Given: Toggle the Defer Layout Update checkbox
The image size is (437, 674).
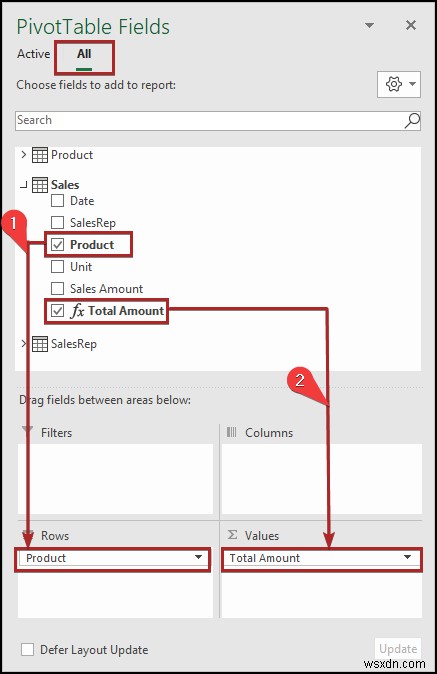Looking at the screenshot, I should (x=28, y=649).
